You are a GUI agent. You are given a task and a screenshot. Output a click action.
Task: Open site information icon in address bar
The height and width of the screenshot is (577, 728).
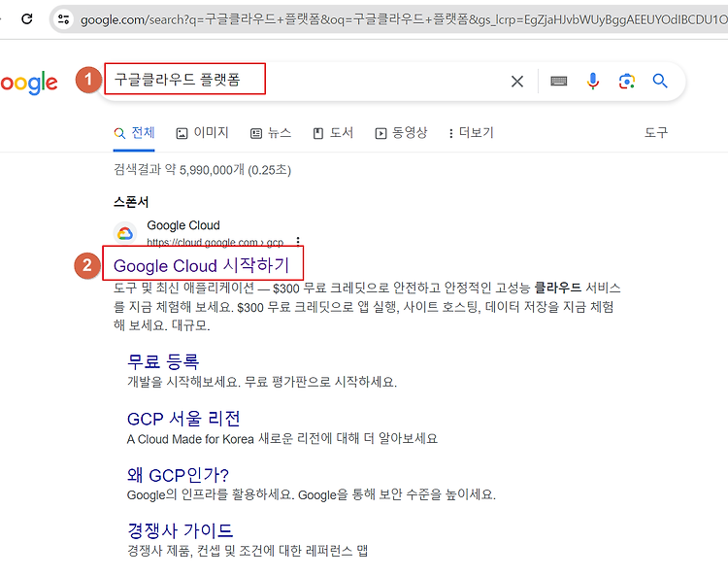pos(64,19)
